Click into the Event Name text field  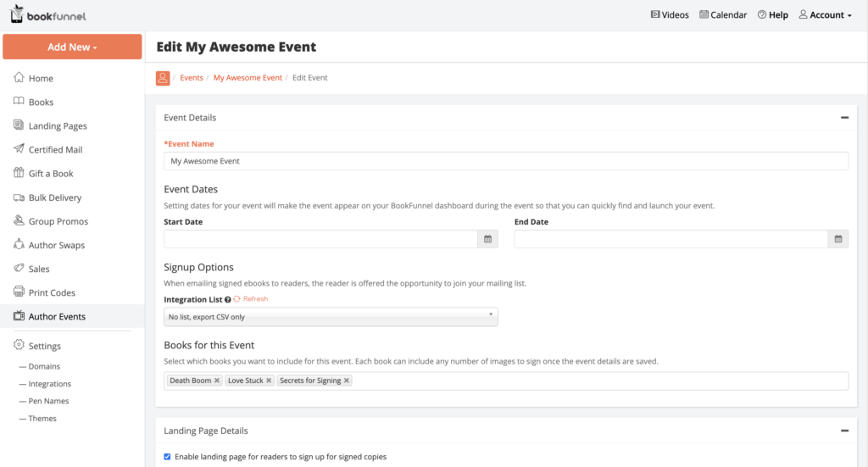(505, 161)
